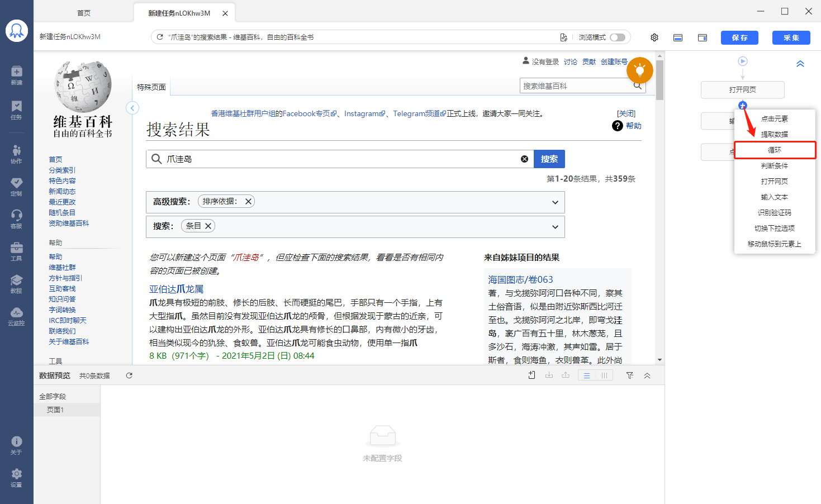
Task: Select 打开网页 in the step menu
Action: point(775,181)
